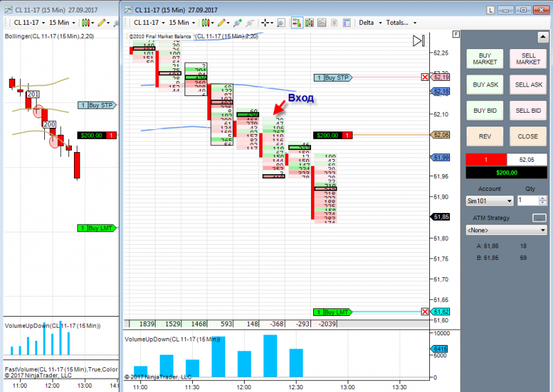Collapse the Chart Trader panel up arrow

(543, 37)
